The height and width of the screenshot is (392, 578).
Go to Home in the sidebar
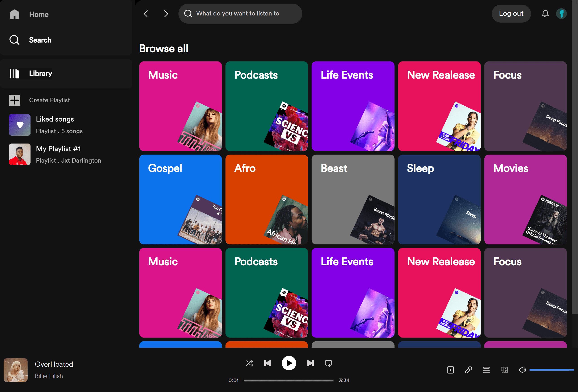tap(39, 14)
